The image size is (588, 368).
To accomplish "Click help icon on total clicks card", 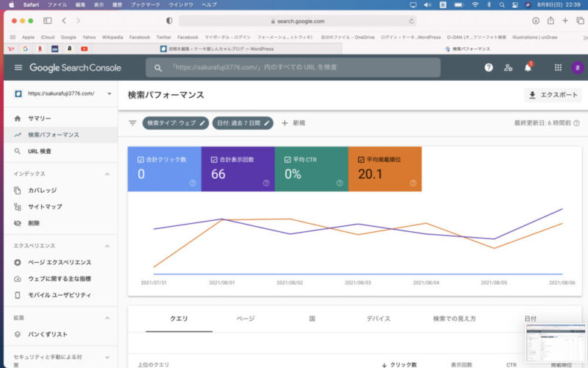I will tap(193, 183).
